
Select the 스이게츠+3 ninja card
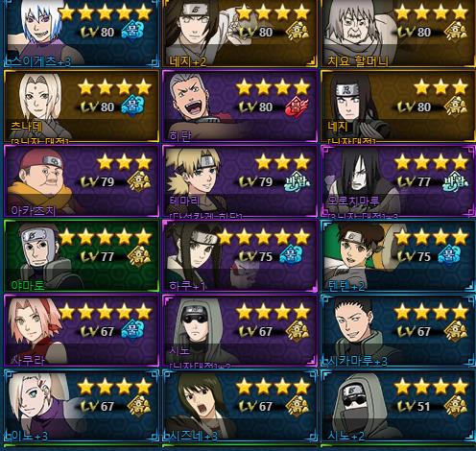click(x=82, y=34)
